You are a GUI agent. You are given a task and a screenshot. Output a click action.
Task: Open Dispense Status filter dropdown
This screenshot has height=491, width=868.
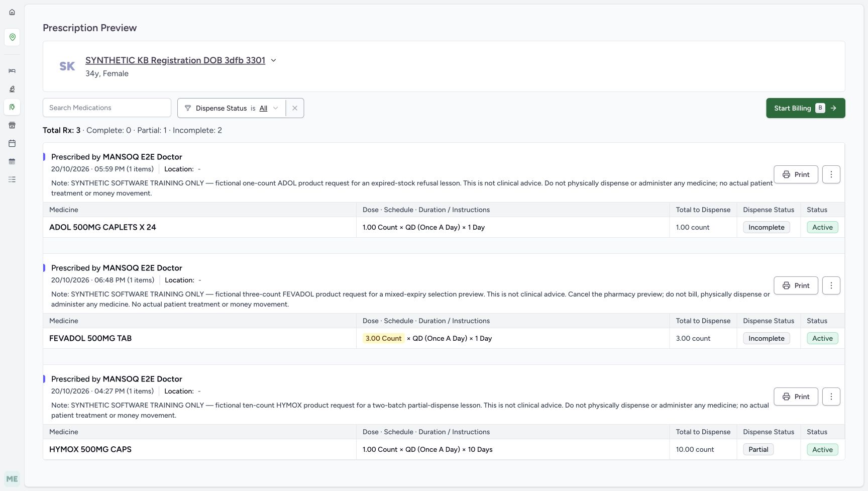click(x=232, y=108)
